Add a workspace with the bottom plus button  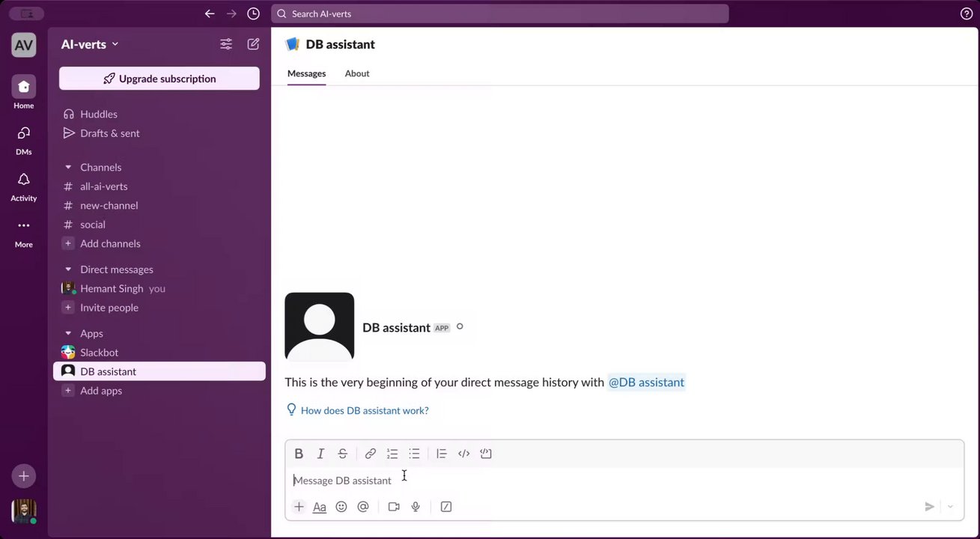[23, 476]
